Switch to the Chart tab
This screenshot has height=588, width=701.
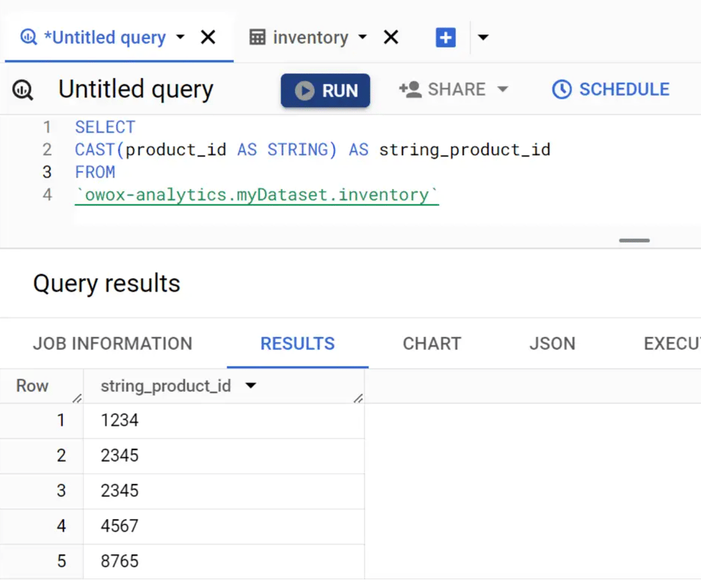coord(432,344)
